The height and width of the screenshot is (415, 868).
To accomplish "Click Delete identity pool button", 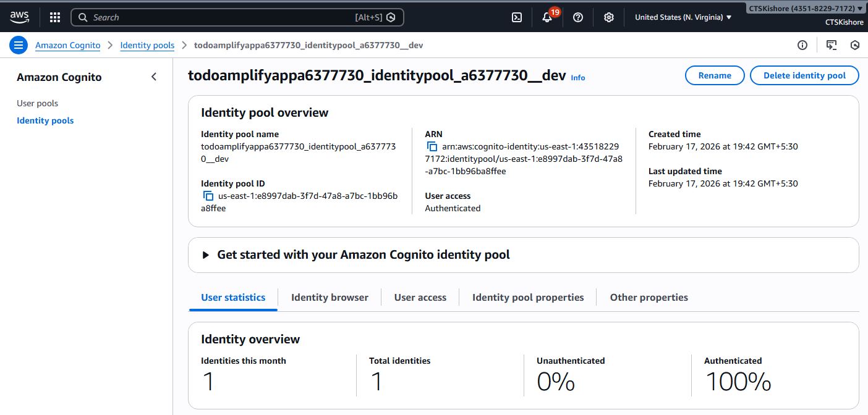I will coord(804,75).
